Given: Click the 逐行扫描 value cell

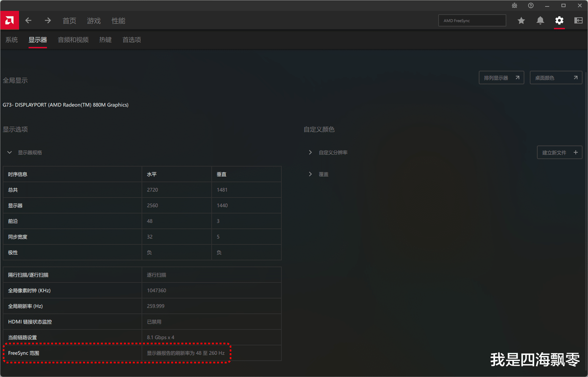Looking at the screenshot, I should click(x=211, y=275).
